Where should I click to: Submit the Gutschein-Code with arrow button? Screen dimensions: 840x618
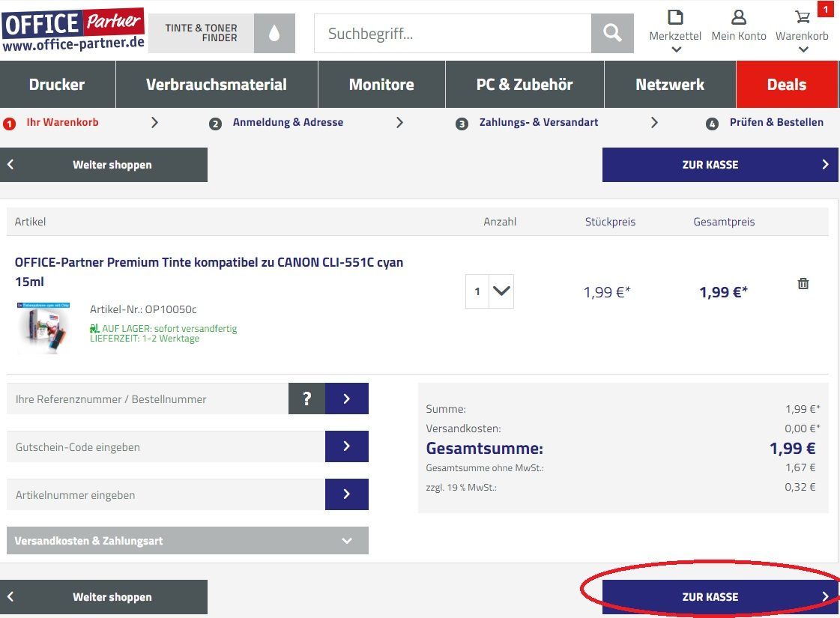[x=347, y=446]
